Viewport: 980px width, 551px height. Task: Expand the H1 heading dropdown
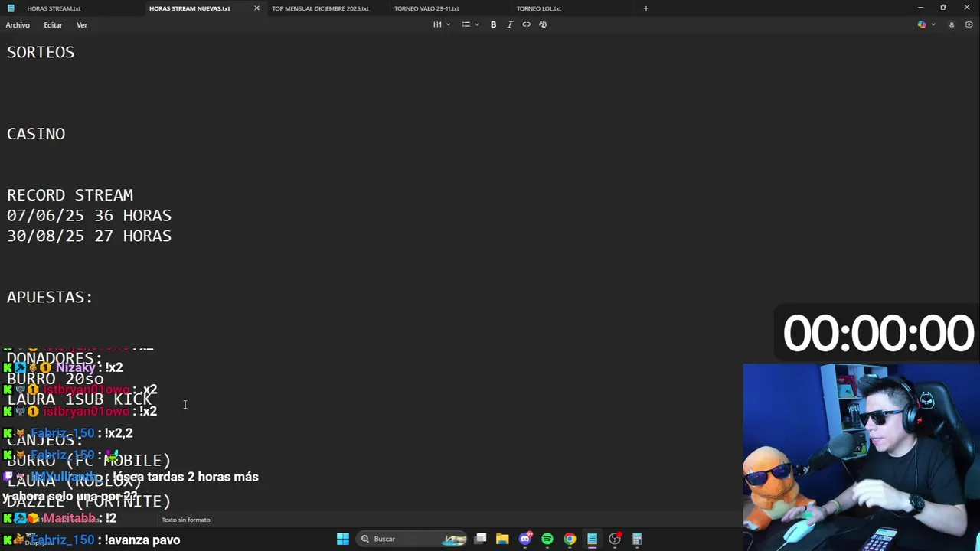pyautogui.click(x=442, y=24)
